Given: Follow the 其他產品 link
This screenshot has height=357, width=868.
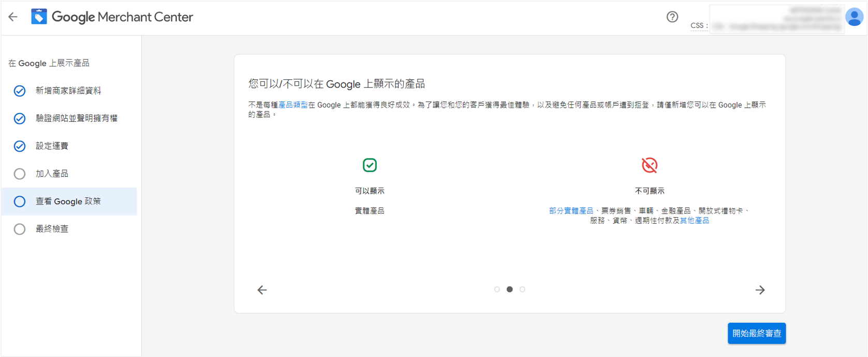Looking at the screenshot, I should (695, 221).
